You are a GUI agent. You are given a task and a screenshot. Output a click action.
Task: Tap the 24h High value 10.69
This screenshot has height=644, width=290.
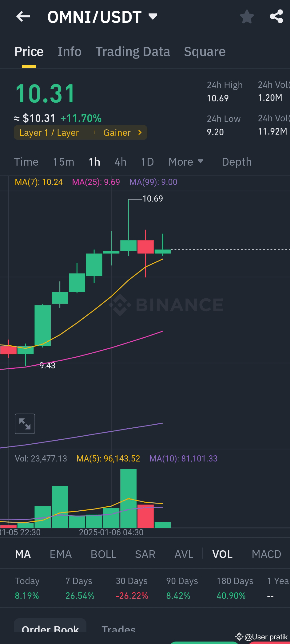[218, 98]
